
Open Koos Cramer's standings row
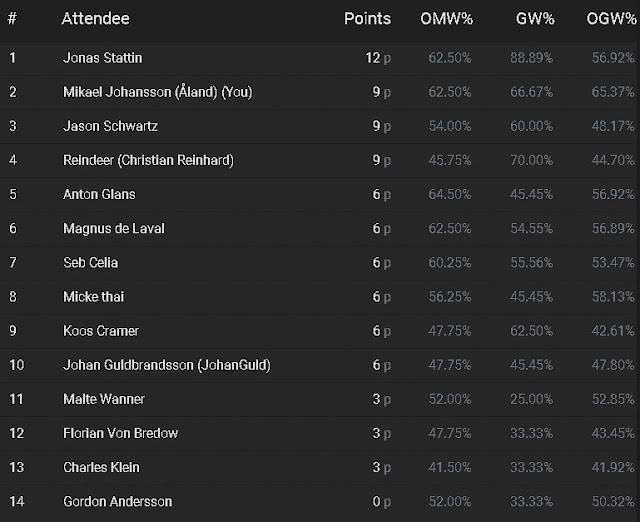pyautogui.click(x=320, y=331)
